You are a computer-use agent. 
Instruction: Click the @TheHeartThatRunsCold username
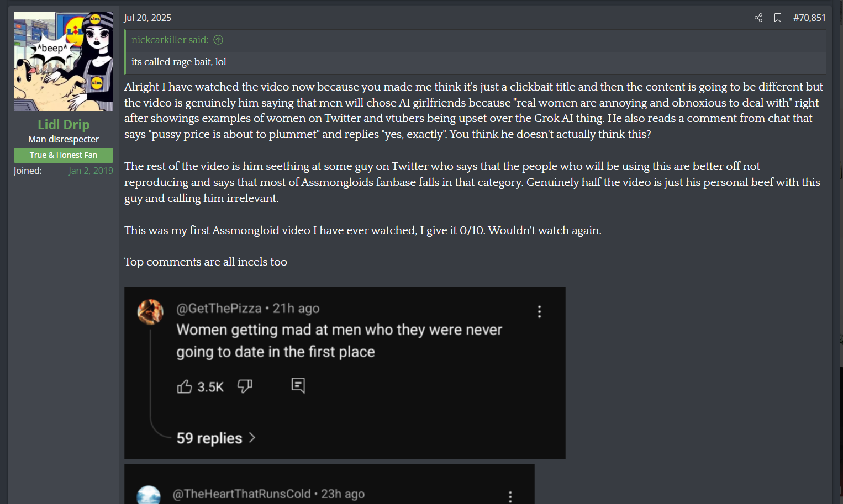[241, 494]
